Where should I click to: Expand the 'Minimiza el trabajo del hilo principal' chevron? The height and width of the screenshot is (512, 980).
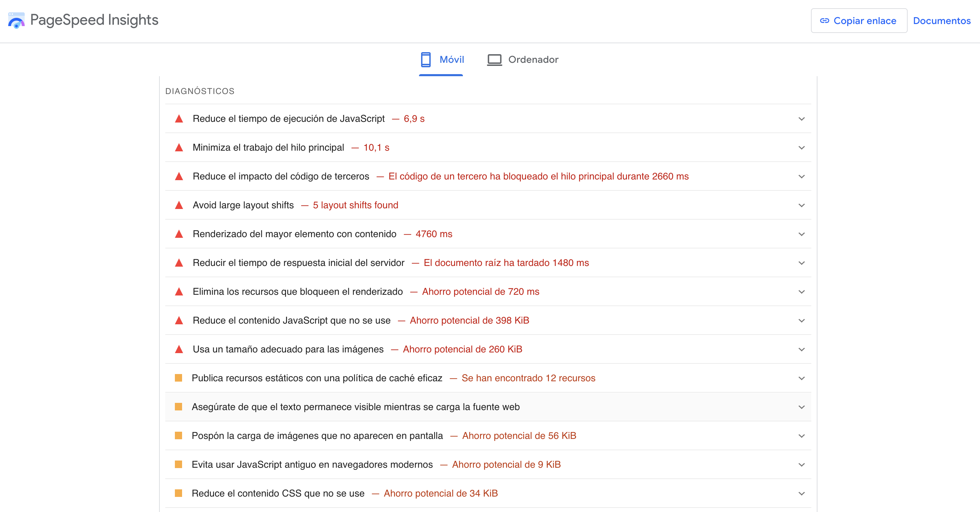coord(801,148)
